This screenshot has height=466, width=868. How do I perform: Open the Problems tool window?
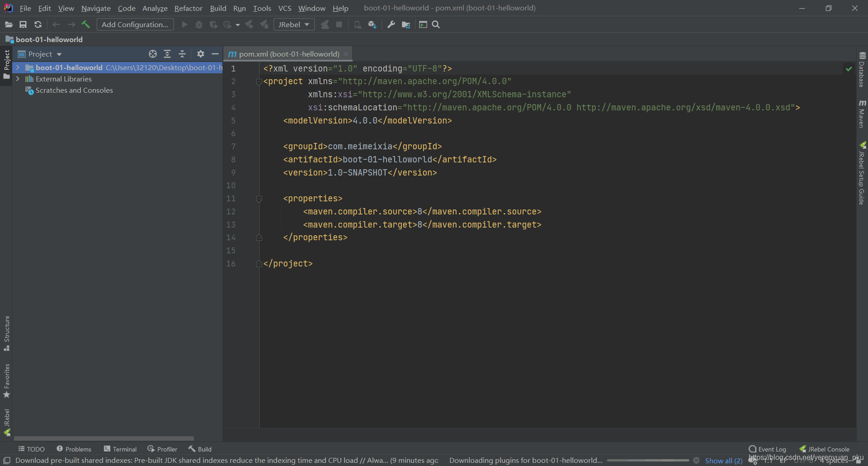pyautogui.click(x=74, y=449)
